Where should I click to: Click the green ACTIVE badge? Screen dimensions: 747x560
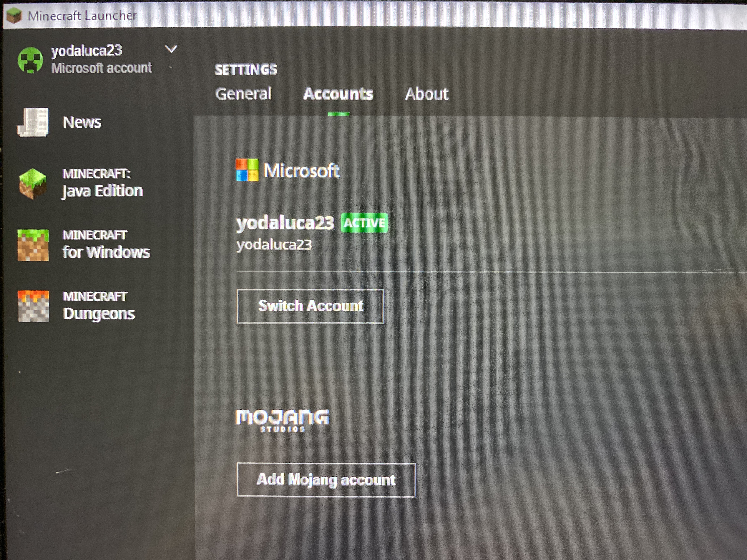(x=364, y=223)
